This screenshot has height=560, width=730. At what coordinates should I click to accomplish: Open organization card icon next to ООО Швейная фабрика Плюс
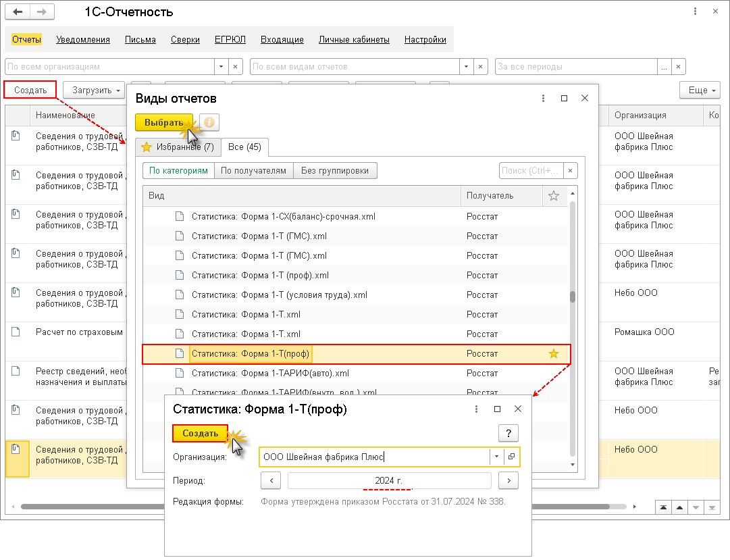[x=511, y=457]
